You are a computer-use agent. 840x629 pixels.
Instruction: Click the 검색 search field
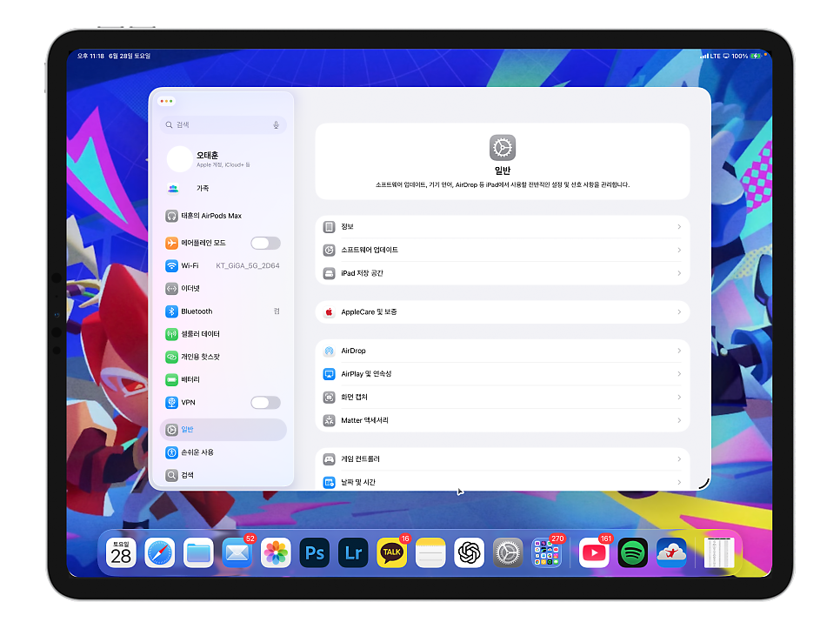coord(223,124)
